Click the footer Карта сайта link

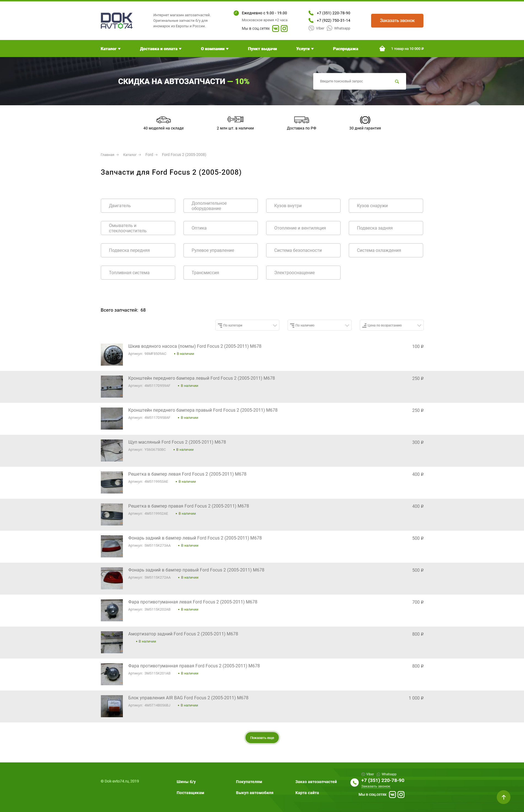(x=307, y=793)
